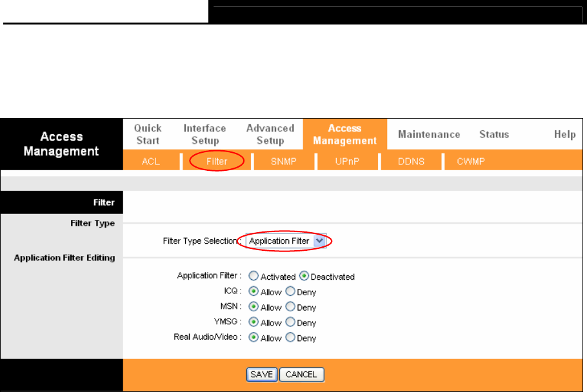Open the Filter Type Selection dropdown
The image size is (587, 392).
point(286,241)
